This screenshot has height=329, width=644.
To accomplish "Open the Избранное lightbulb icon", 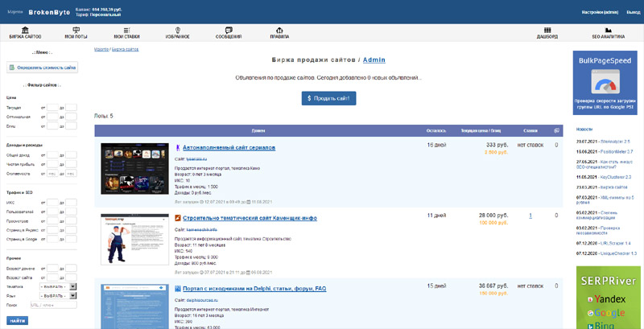I will 178,30.
